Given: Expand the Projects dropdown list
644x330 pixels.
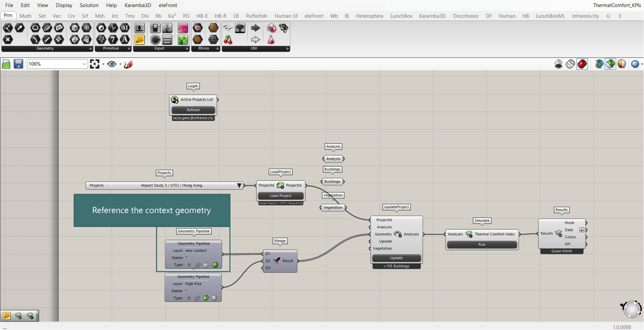Looking at the screenshot, I should click(x=239, y=185).
